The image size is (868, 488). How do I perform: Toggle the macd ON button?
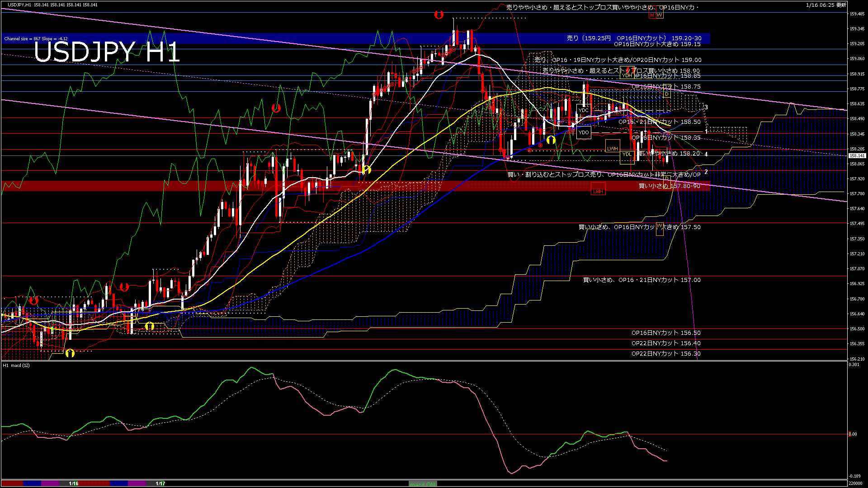(423, 483)
